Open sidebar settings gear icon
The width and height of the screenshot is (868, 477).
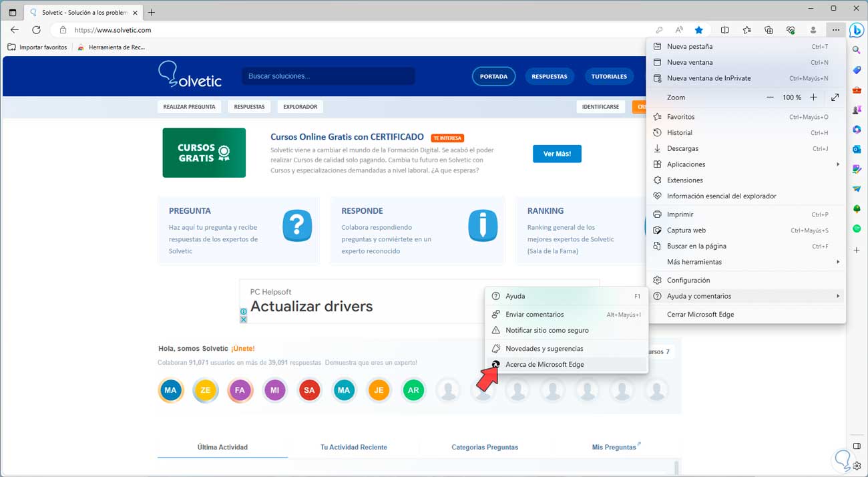pos(857,466)
